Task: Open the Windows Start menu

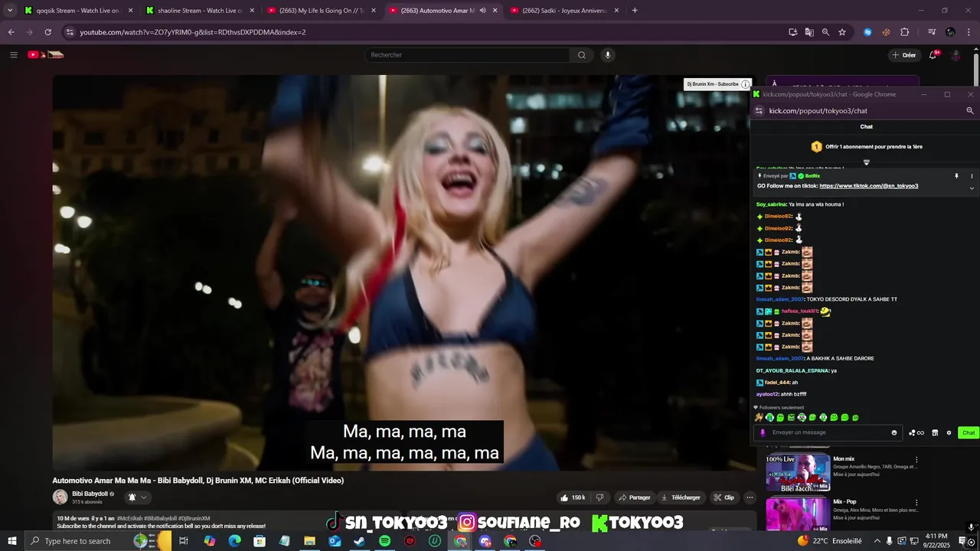Action: tap(12, 541)
